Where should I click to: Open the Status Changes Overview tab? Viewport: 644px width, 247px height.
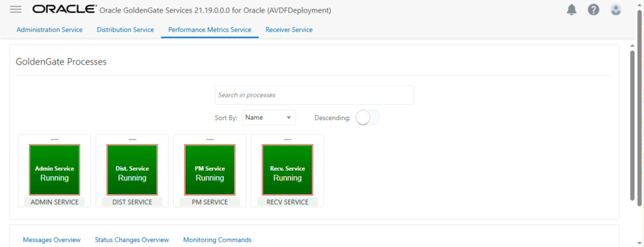coord(132,239)
